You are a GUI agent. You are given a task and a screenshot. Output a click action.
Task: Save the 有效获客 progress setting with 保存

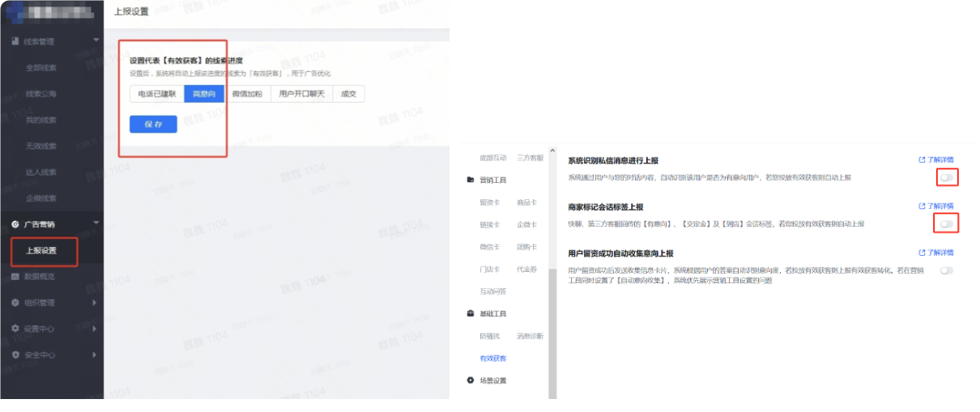pyautogui.click(x=153, y=124)
